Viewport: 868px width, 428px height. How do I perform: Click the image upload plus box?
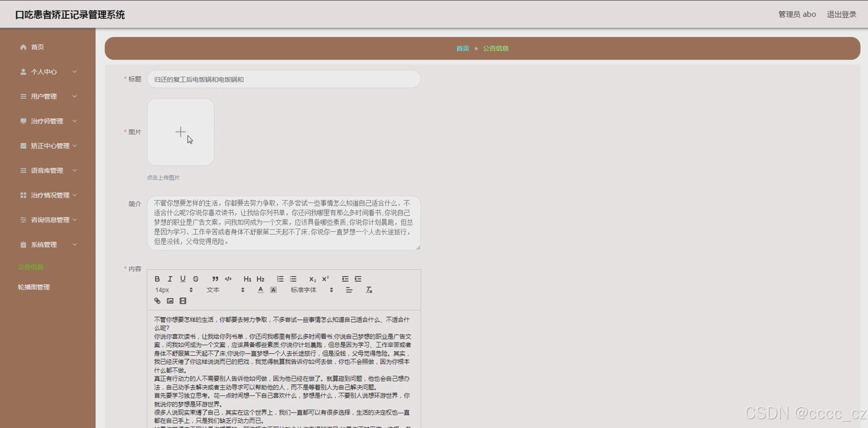181,132
